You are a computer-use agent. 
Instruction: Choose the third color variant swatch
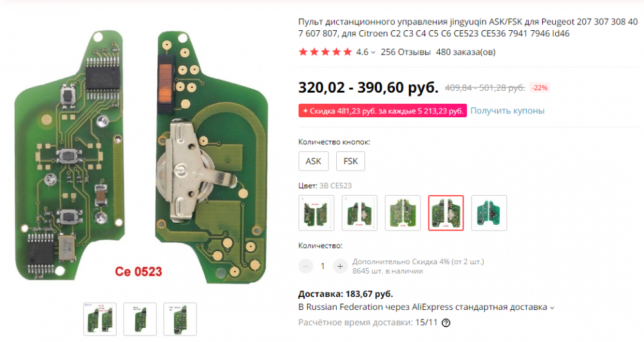[x=402, y=213]
